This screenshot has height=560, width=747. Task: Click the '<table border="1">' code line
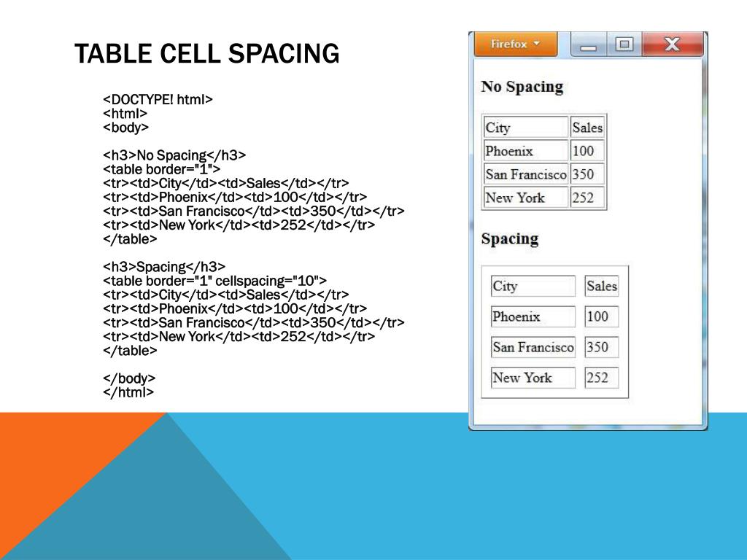pyautogui.click(x=161, y=169)
